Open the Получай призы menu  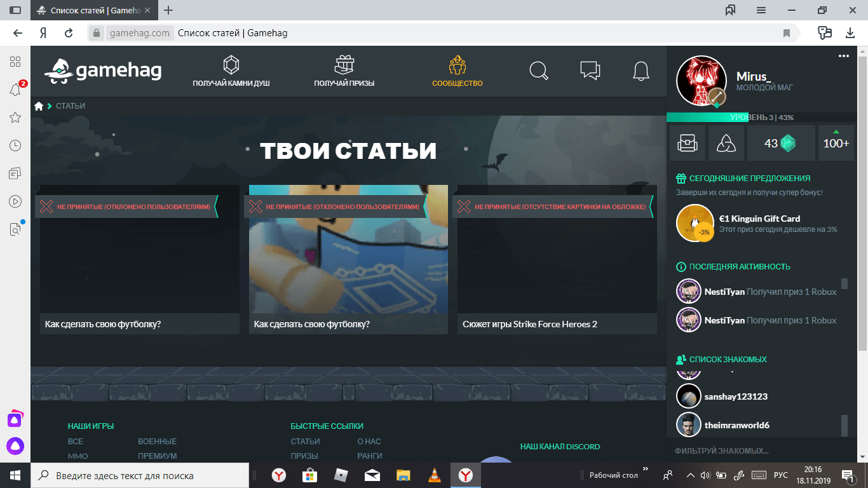[344, 72]
